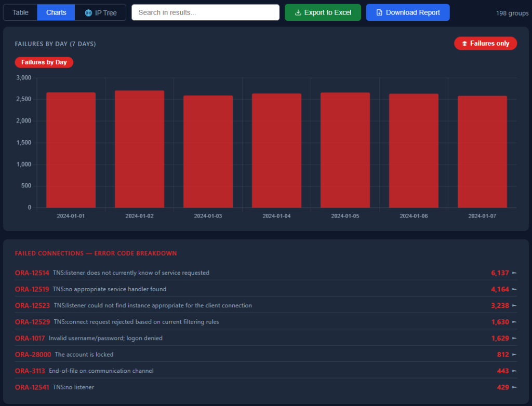Select the 2024-01-05 failures bar

click(x=345, y=150)
